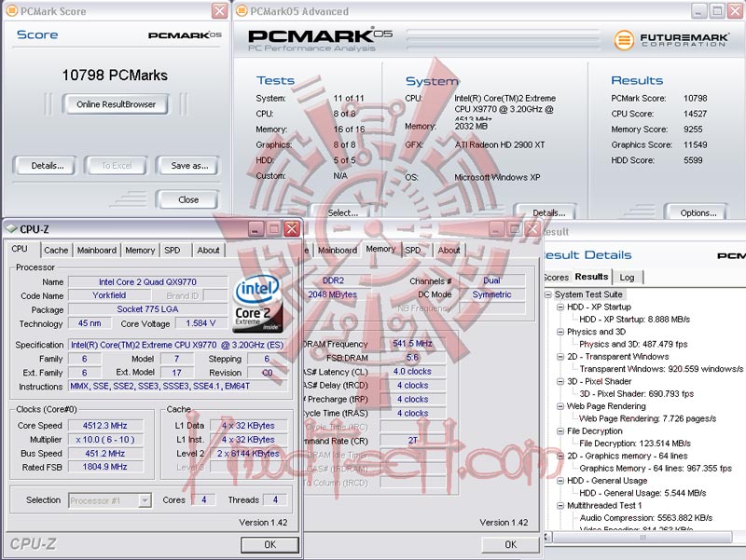Maximize the PCMark05 Advanced window
The width and height of the screenshot is (746, 560).
(x=716, y=10)
